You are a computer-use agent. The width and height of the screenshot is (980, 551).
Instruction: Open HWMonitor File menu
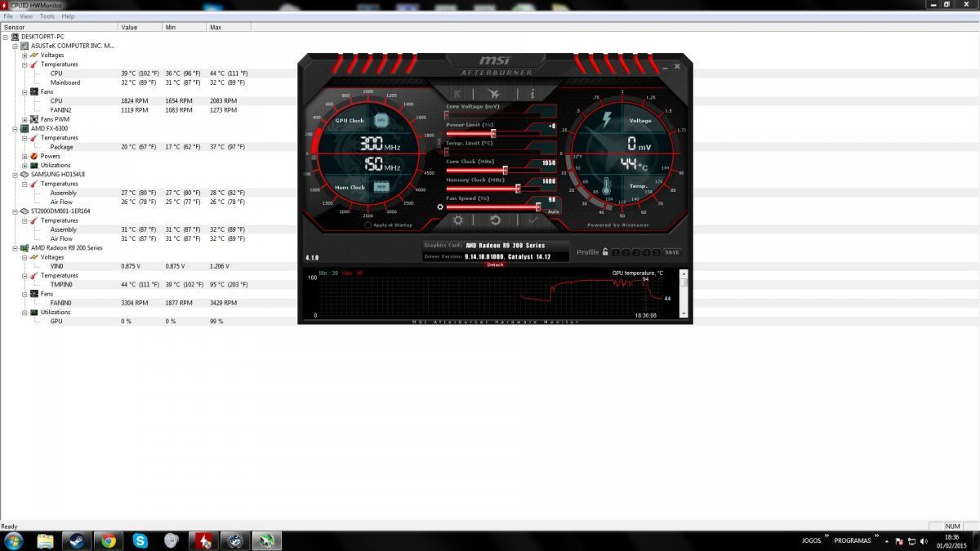(x=8, y=16)
